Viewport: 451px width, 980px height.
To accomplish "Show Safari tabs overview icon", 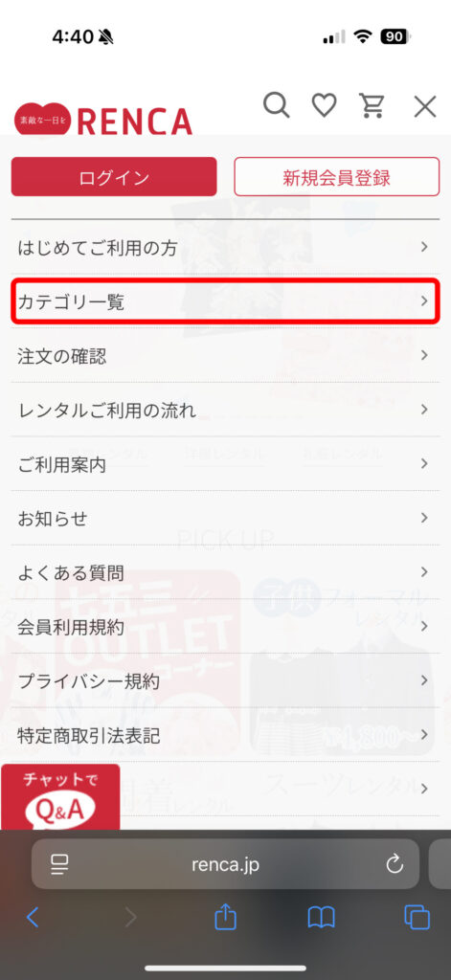I will (x=417, y=917).
